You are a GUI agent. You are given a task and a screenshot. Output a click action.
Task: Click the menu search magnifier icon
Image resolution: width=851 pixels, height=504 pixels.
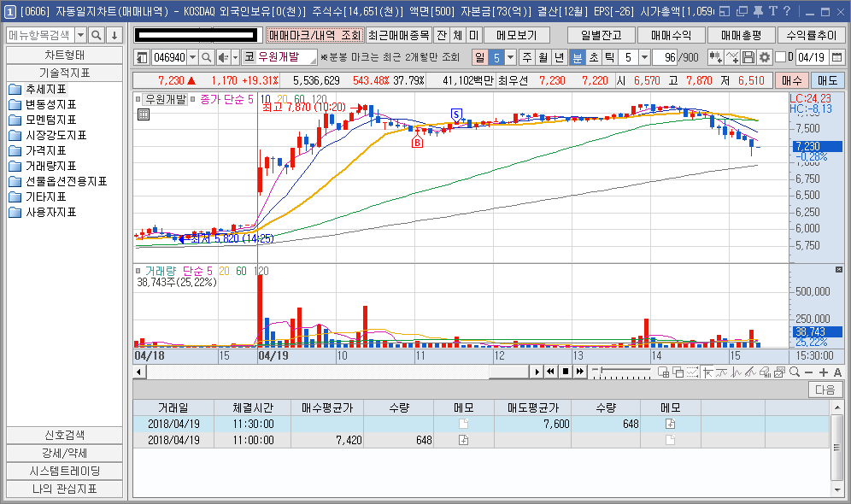[x=96, y=35]
